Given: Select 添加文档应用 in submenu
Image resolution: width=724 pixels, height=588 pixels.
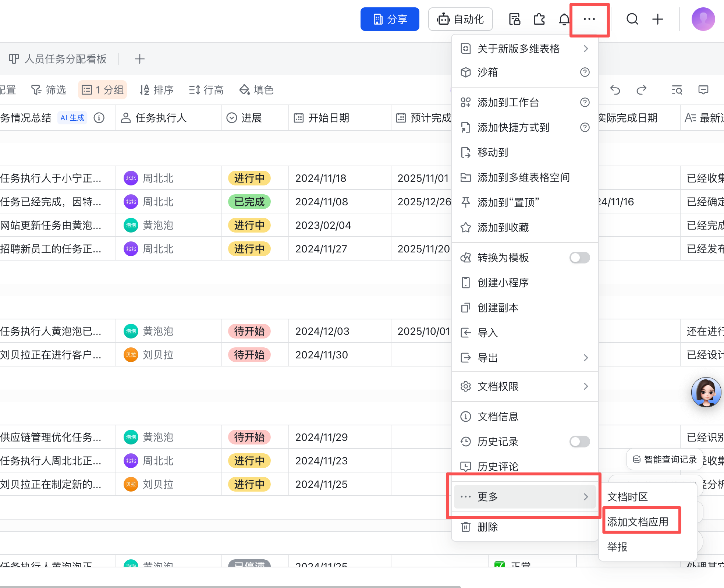Looking at the screenshot, I should [x=638, y=522].
